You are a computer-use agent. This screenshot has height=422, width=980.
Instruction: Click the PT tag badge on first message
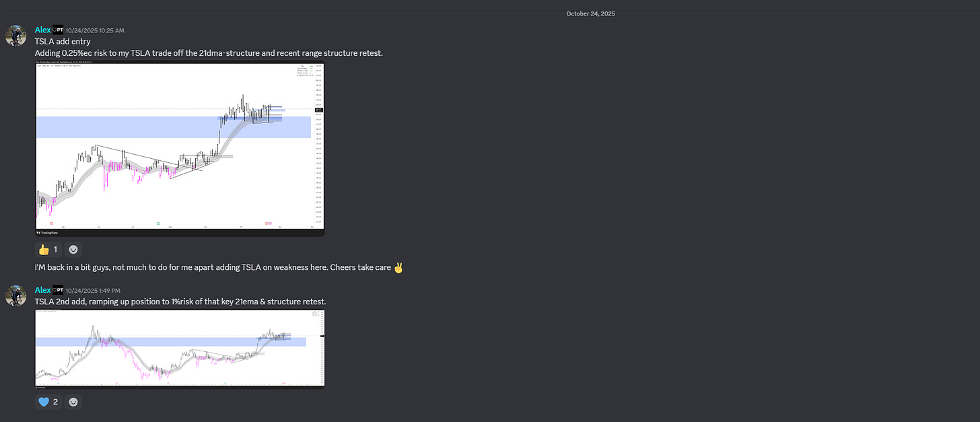pyautogui.click(x=58, y=30)
